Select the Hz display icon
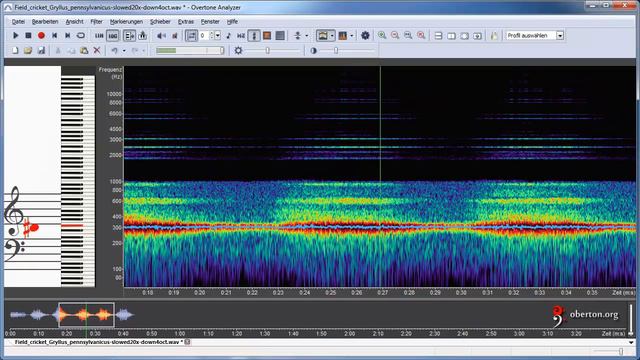The width and height of the screenshot is (640, 360). (x=241, y=36)
